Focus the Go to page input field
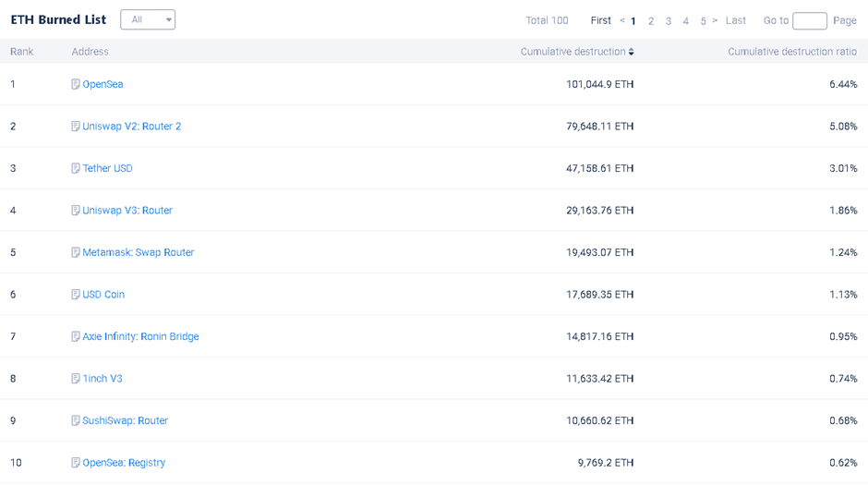 (810, 20)
